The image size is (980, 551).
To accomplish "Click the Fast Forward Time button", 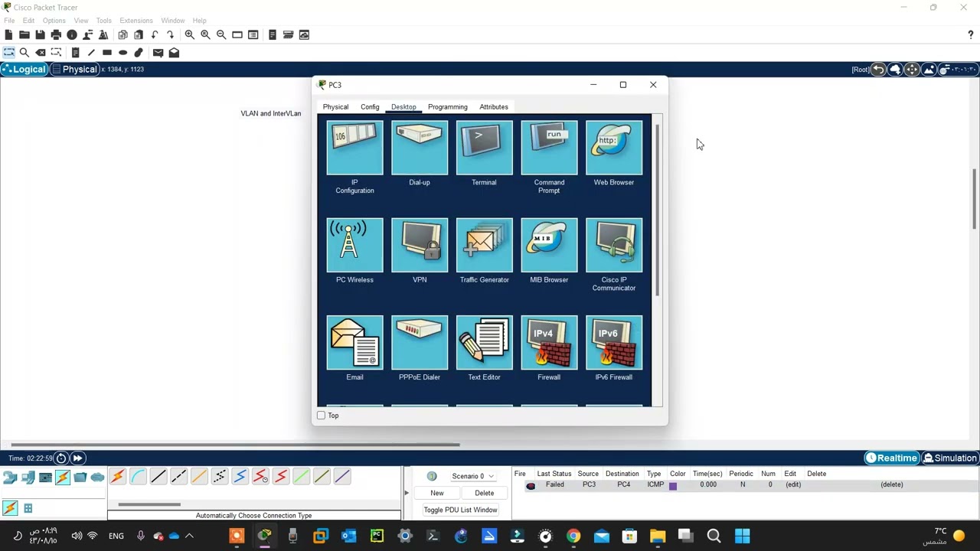I will click(77, 458).
